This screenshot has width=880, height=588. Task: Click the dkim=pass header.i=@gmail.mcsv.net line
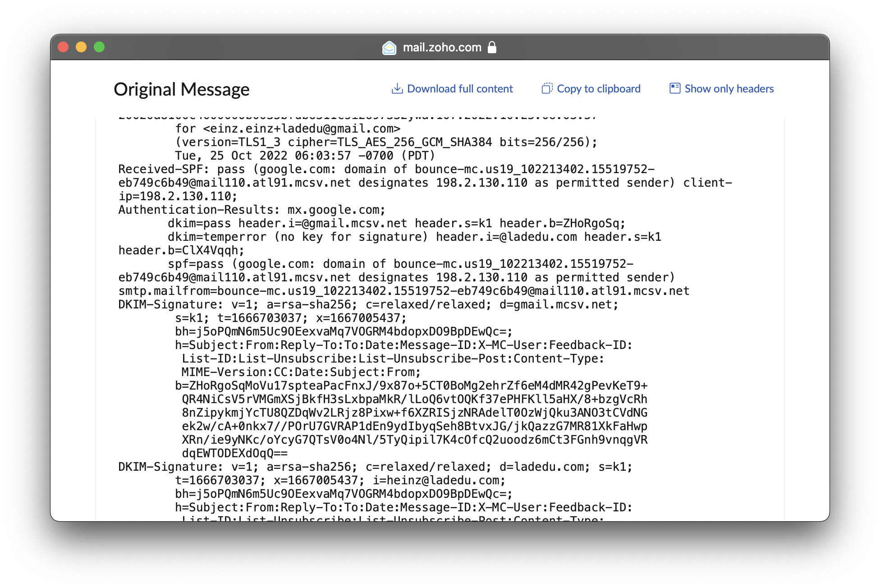tap(396, 224)
